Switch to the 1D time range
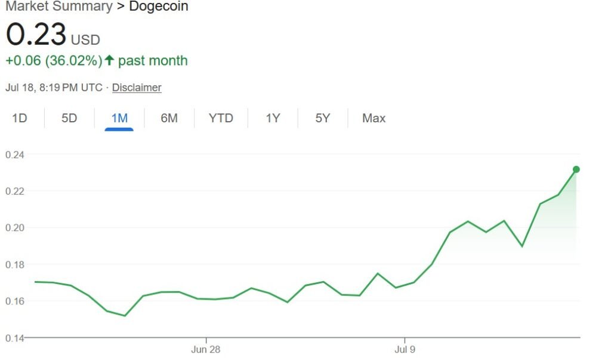The width and height of the screenshot is (611, 364). pyautogui.click(x=19, y=118)
